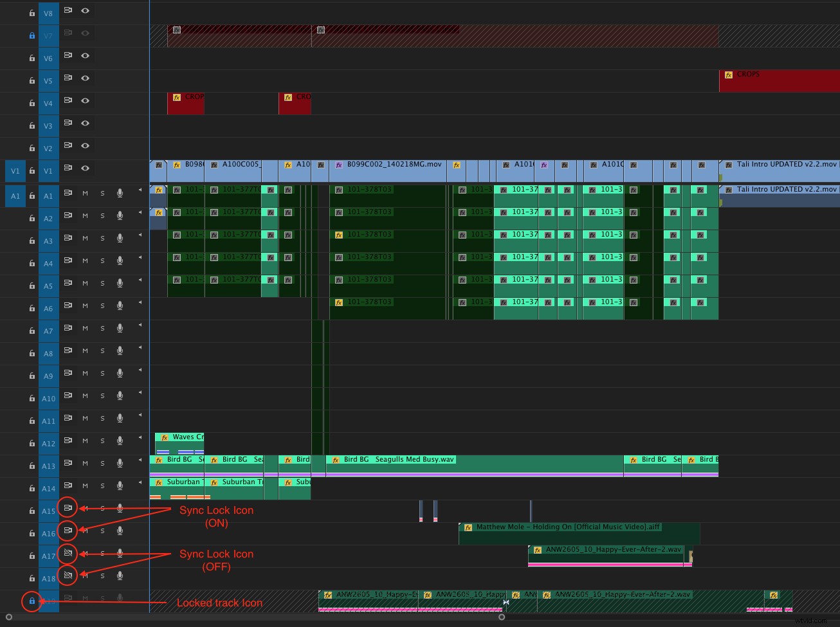Click the Sync Lock icon on track V8
The image size is (840, 627).
68,11
